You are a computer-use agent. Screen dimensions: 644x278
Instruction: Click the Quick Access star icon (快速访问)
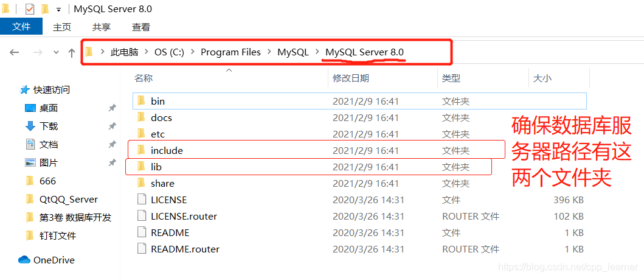tap(25, 90)
